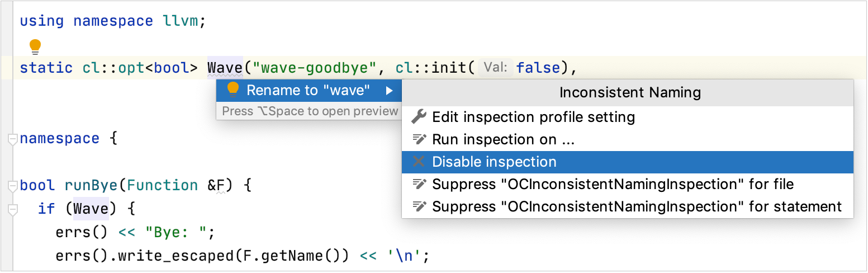Viewport: 868px width, 273px height.
Task: Suppress OCInconsistentNamingInspection for file
Action: point(613,184)
